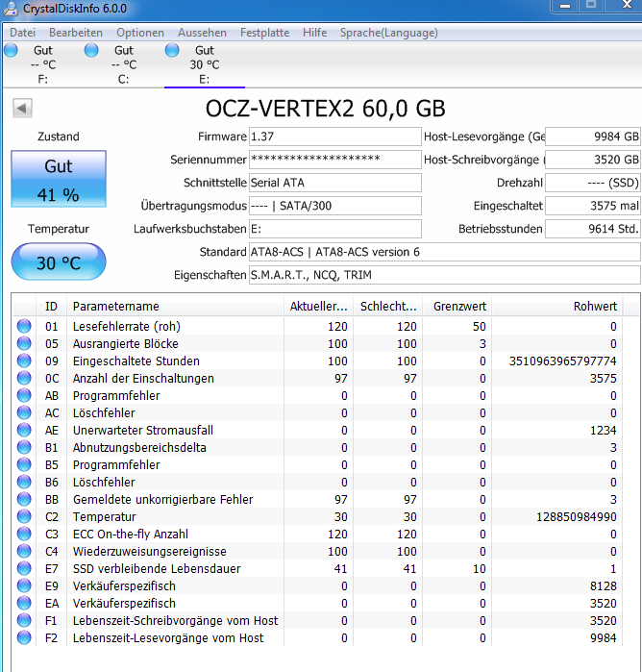Click status orb in row EA Verkäuferspezifisch

(24, 603)
